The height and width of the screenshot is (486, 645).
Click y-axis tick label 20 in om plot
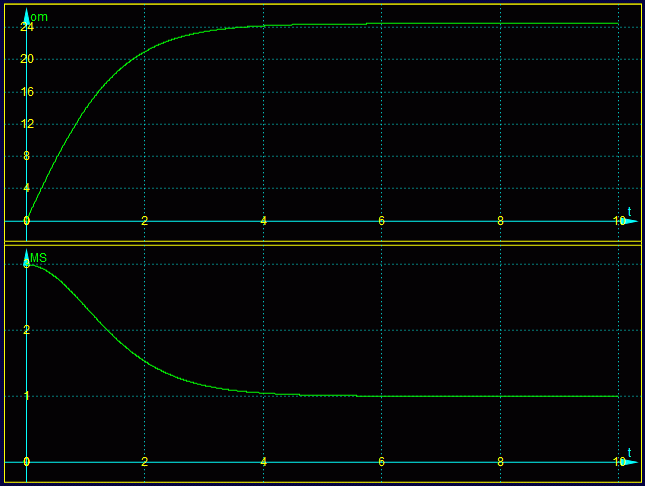pyautogui.click(x=27, y=59)
